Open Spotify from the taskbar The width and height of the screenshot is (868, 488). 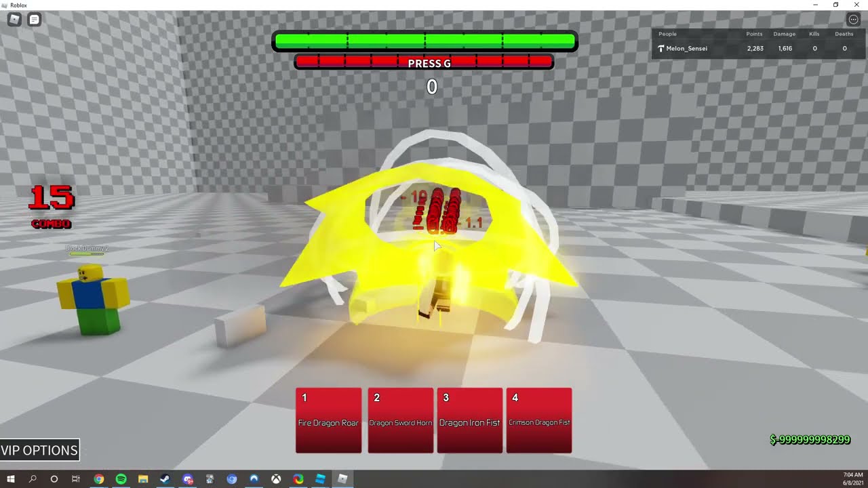pos(121,479)
